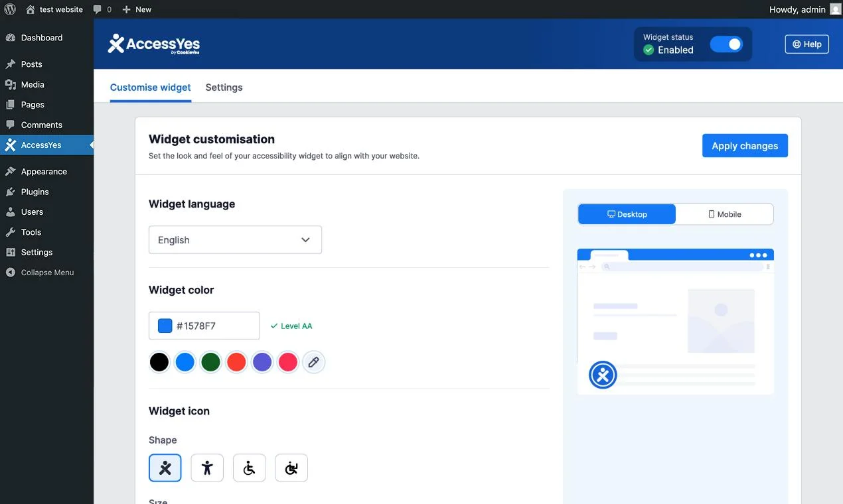Open the Customise widget tab
Image resolution: width=843 pixels, height=504 pixels.
(x=151, y=88)
